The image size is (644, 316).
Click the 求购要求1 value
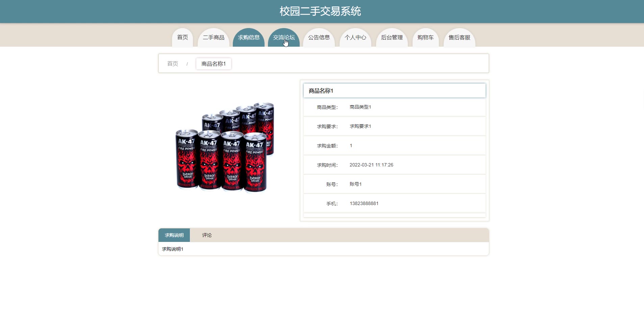pyautogui.click(x=360, y=126)
